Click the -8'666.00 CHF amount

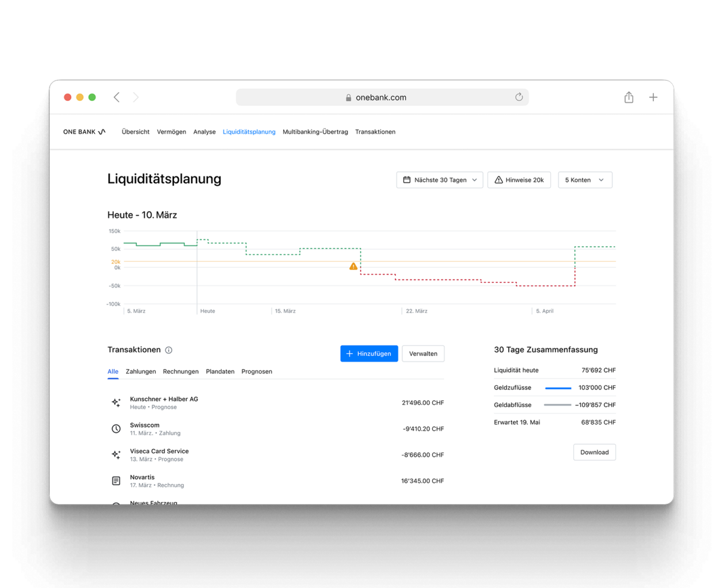pyautogui.click(x=423, y=455)
